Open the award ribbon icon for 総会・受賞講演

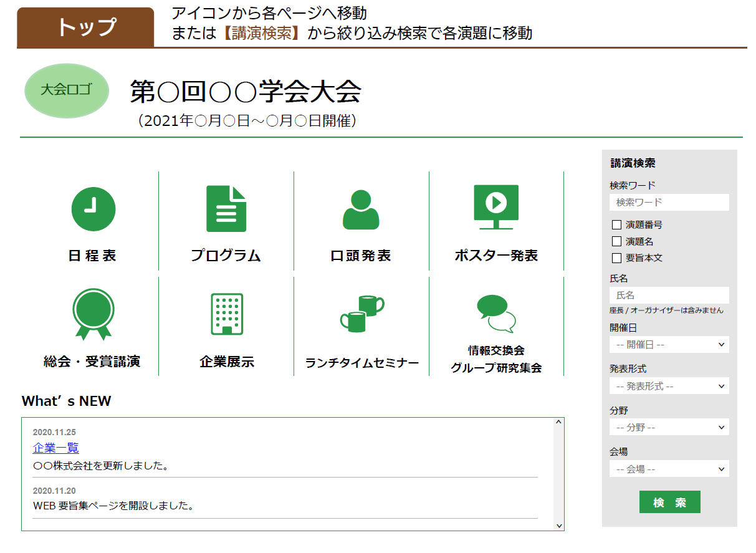click(93, 314)
